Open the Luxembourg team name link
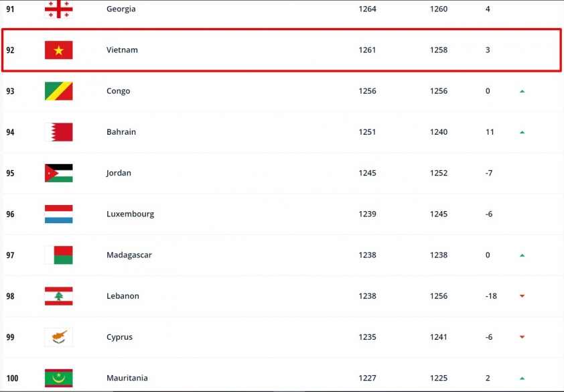564x392 pixels. 130,214
